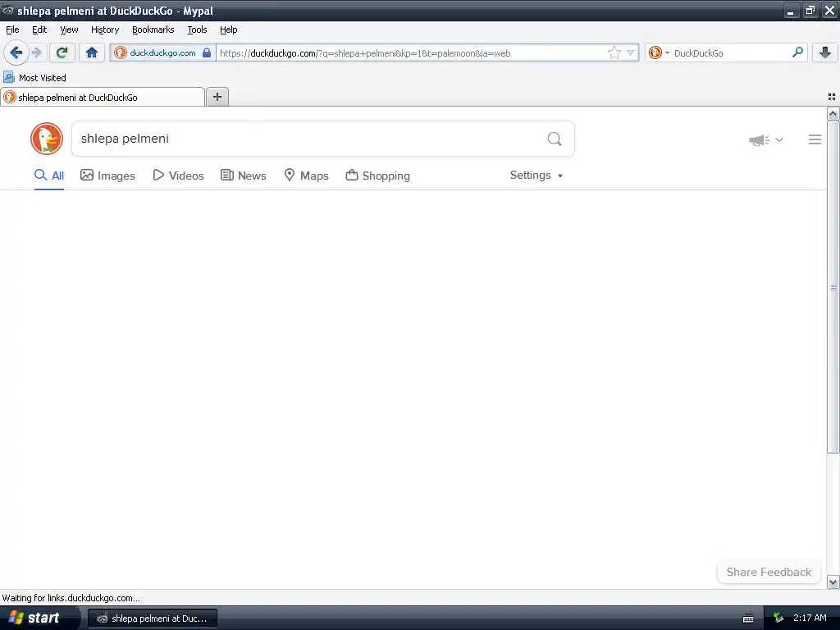Click the vertical scrollbar thumb

coord(833,287)
